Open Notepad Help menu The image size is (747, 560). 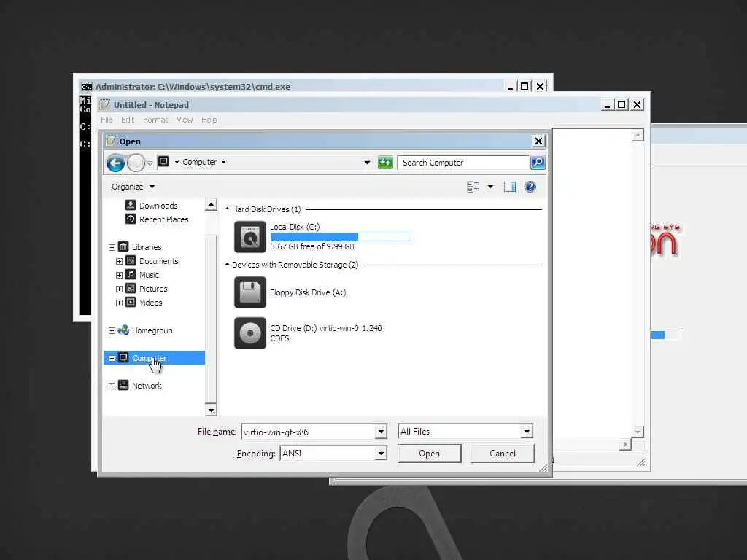pos(209,120)
